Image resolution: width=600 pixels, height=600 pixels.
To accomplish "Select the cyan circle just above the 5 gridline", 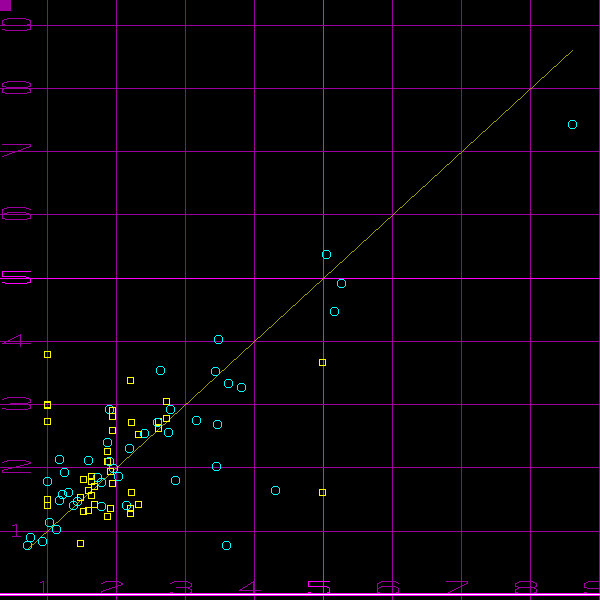I will click(x=326, y=255).
